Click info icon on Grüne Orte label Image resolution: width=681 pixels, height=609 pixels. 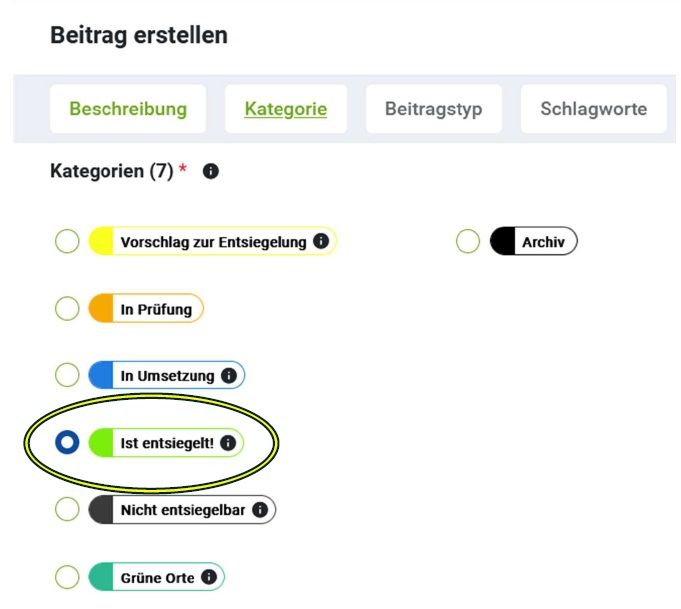click(209, 577)
